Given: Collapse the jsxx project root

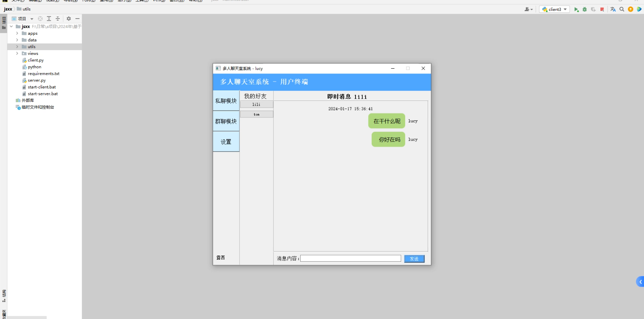Looking at the screenshot, I should click(11, 27).
